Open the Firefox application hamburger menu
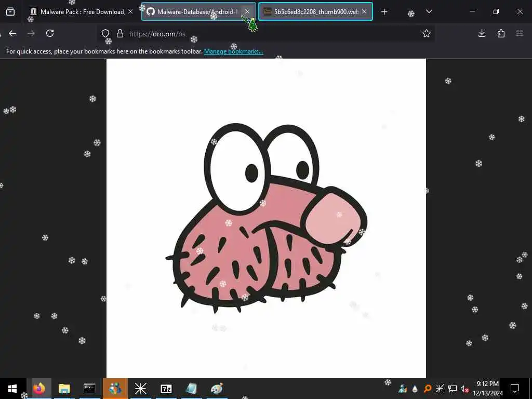The image size is (532, 399). click(520, 33)
